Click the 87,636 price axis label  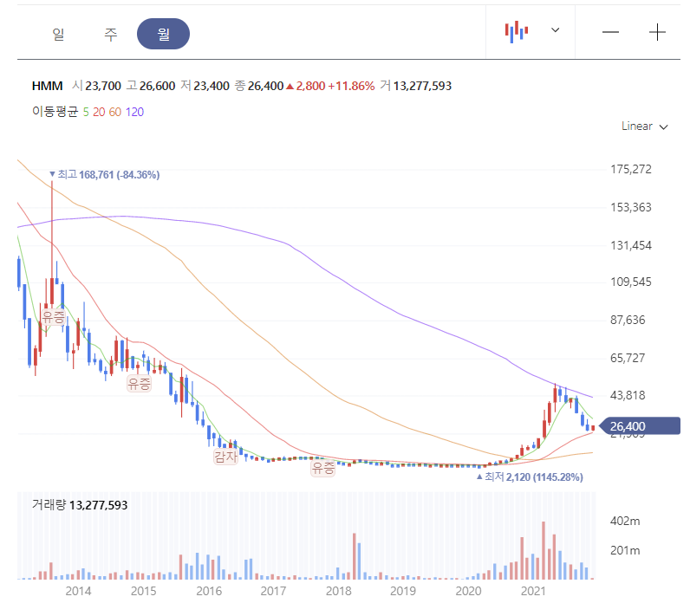click(628, 320)
